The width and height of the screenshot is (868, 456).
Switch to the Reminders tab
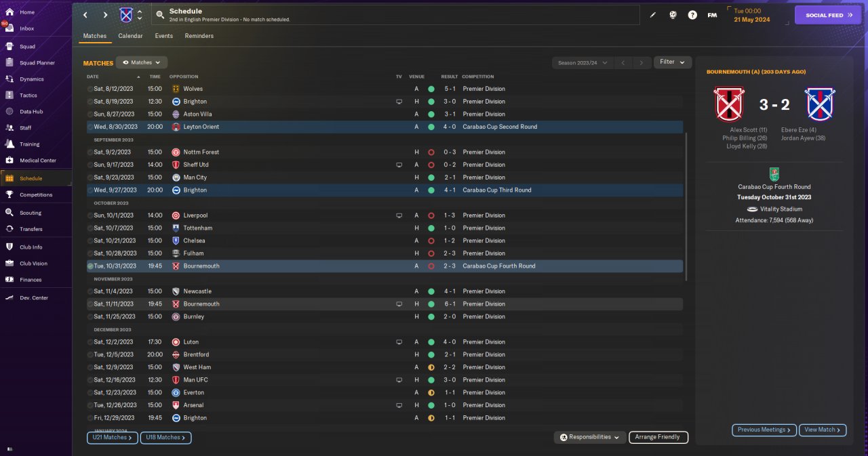coord(199,36)
